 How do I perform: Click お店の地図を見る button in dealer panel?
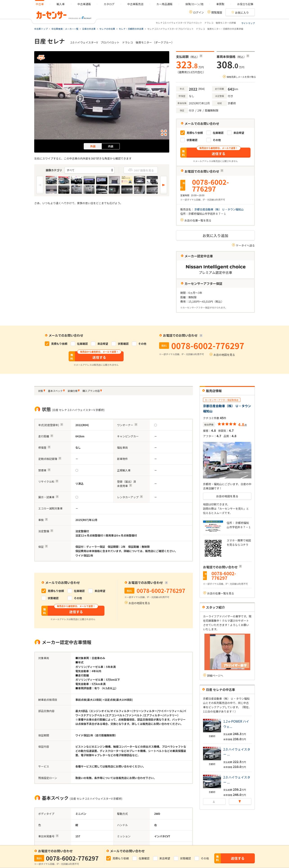[x=227, y=496]
